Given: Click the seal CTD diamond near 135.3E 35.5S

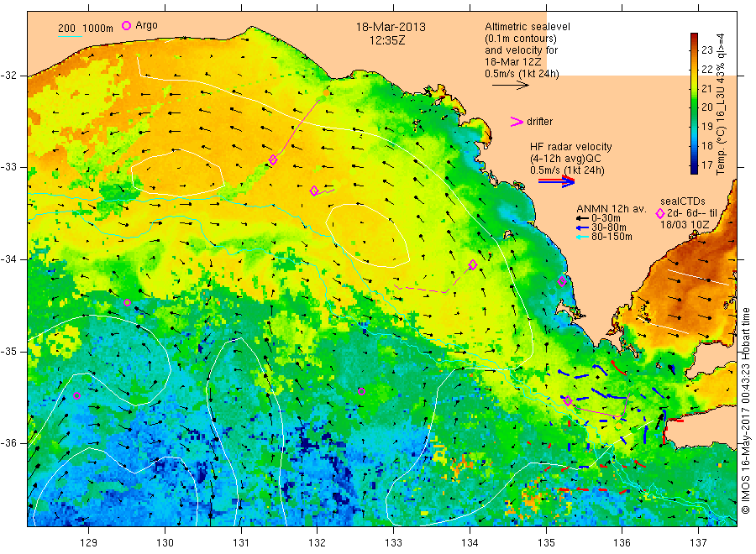Looking at the screenshot, I should (x=568, y=400).
